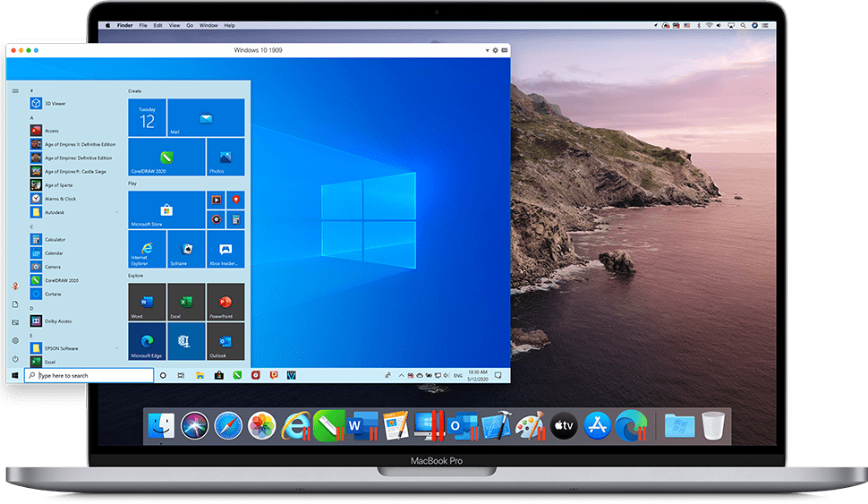Open the Excel tile in Explore group

click(186, 302)
